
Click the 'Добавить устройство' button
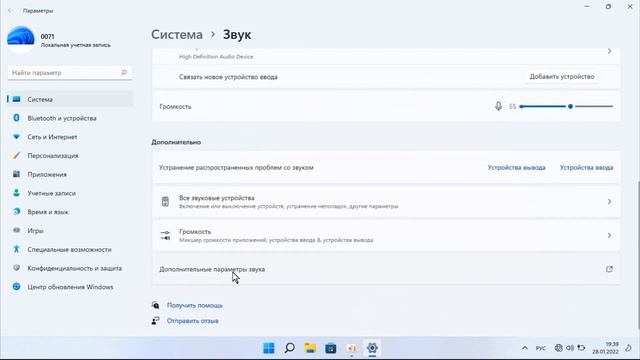tap(562, 77)
